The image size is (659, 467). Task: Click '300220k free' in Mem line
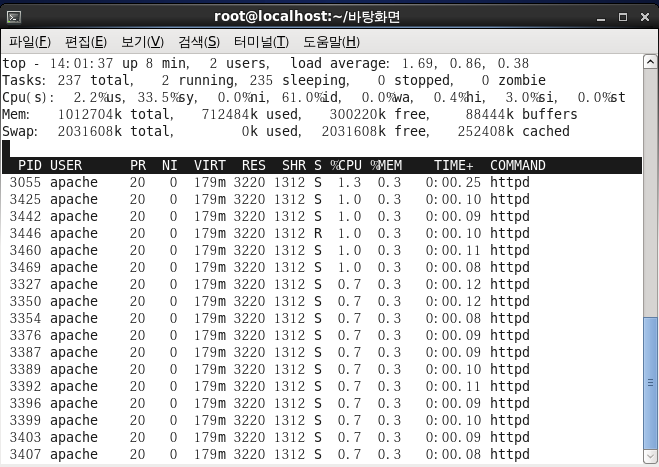379,114
